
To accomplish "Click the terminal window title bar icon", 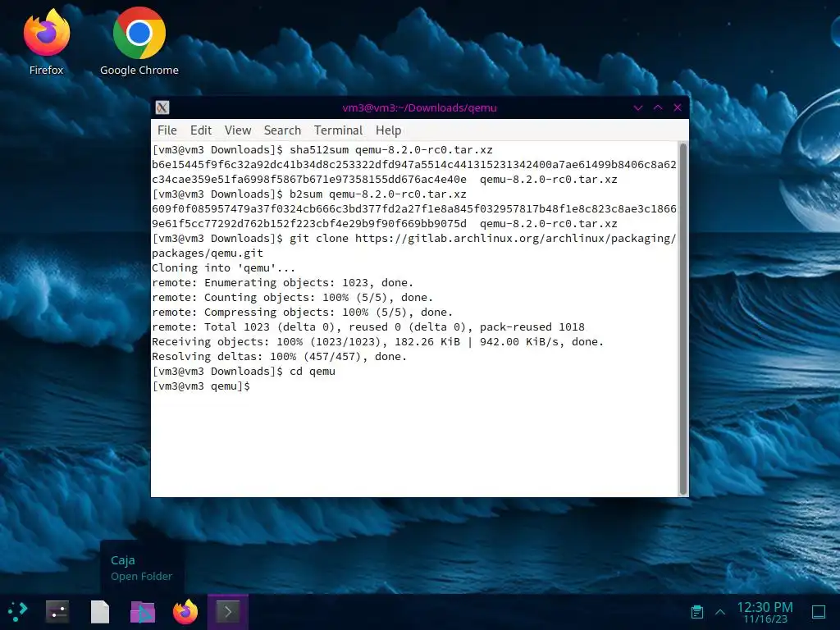I will click(162, 107).
